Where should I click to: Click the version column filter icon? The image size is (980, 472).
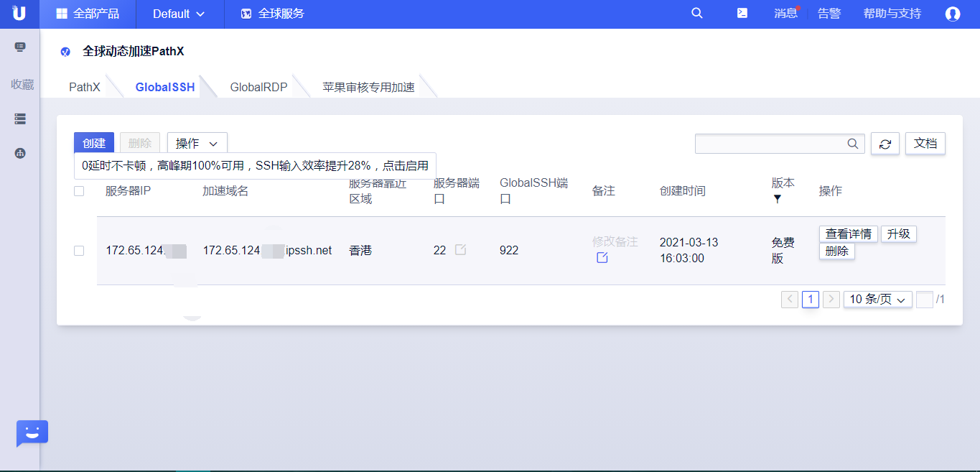pos(777,199)
